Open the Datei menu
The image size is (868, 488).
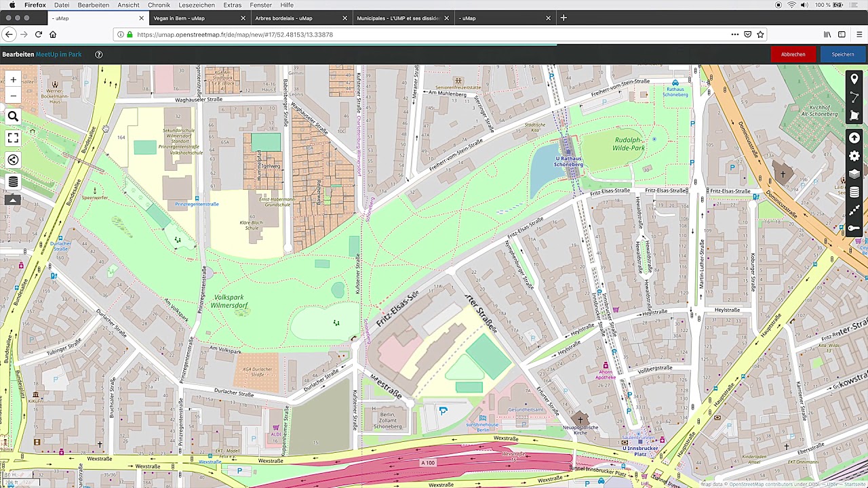(x=62, y=5)
